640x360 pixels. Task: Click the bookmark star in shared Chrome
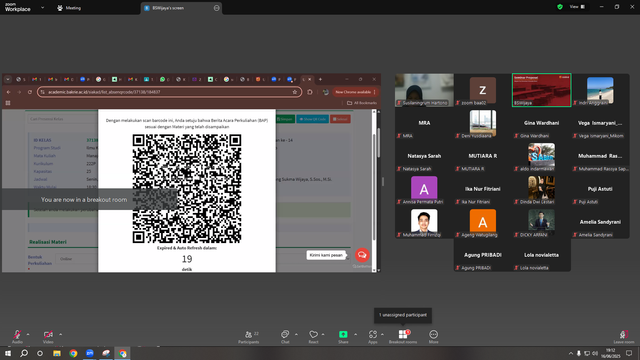295,92
